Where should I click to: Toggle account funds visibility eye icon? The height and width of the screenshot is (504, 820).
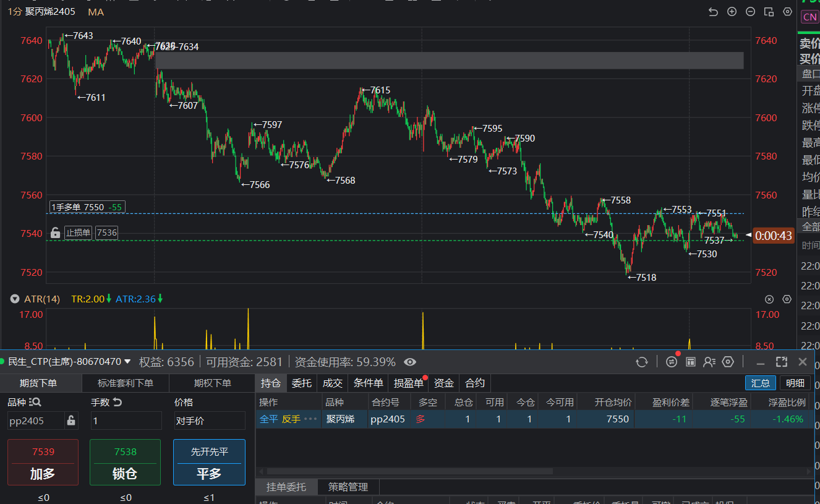410,362
